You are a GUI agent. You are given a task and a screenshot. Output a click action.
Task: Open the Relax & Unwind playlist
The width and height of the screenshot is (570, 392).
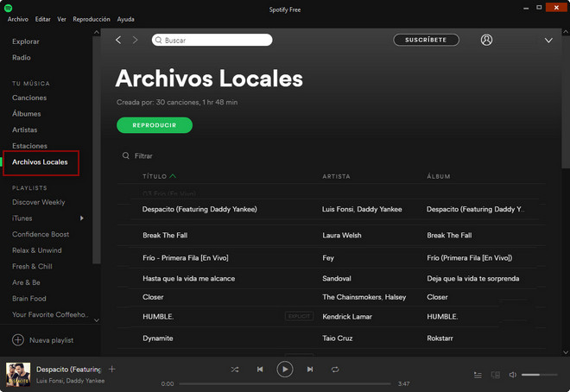(x=37, y=250)
